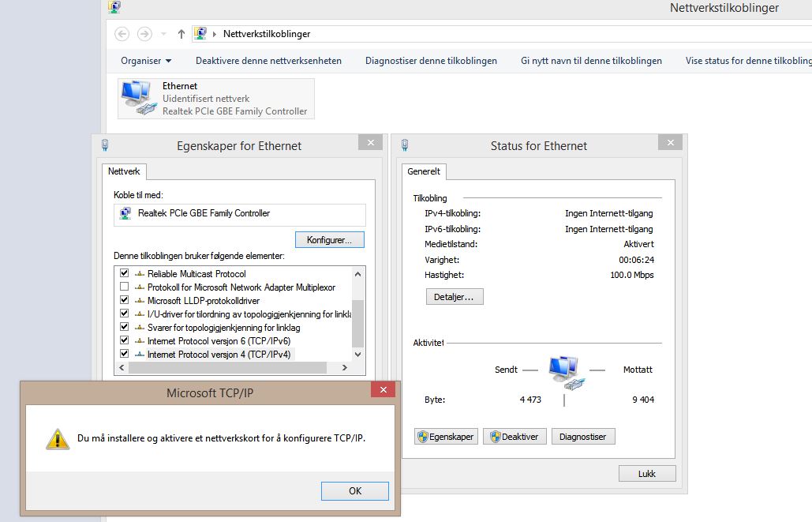Click Gi nytt navn til denne tilkoblingen
This screenshot has height=522, width=812.
coord(591,61)
